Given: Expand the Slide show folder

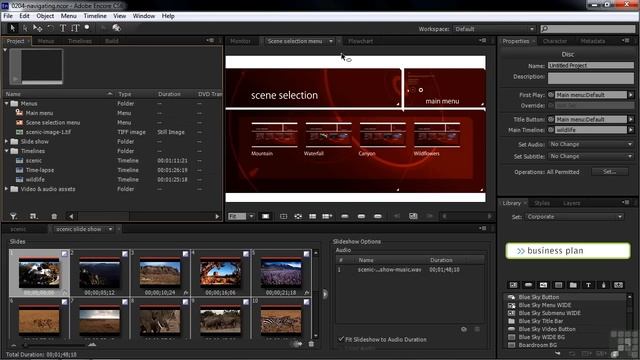Looking at the screenshot, I should 7,142.
